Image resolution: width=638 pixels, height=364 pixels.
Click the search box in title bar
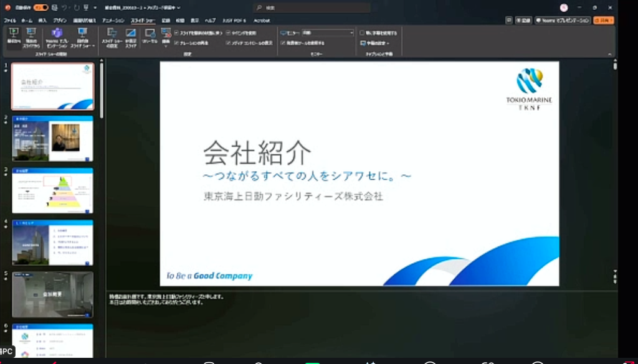312,7
